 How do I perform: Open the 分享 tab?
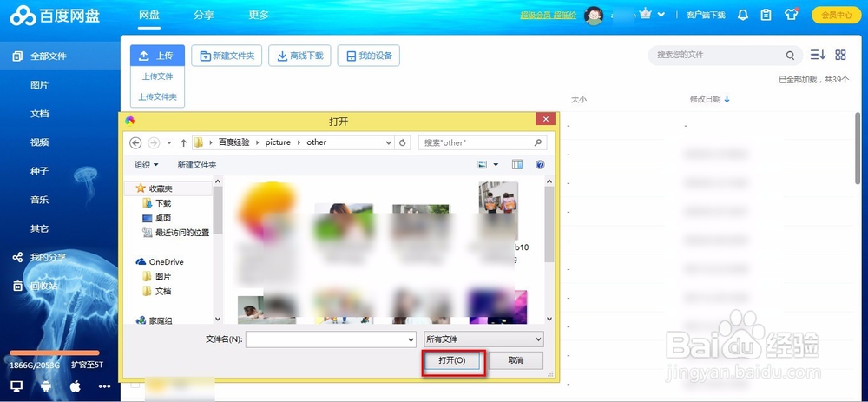204,15
